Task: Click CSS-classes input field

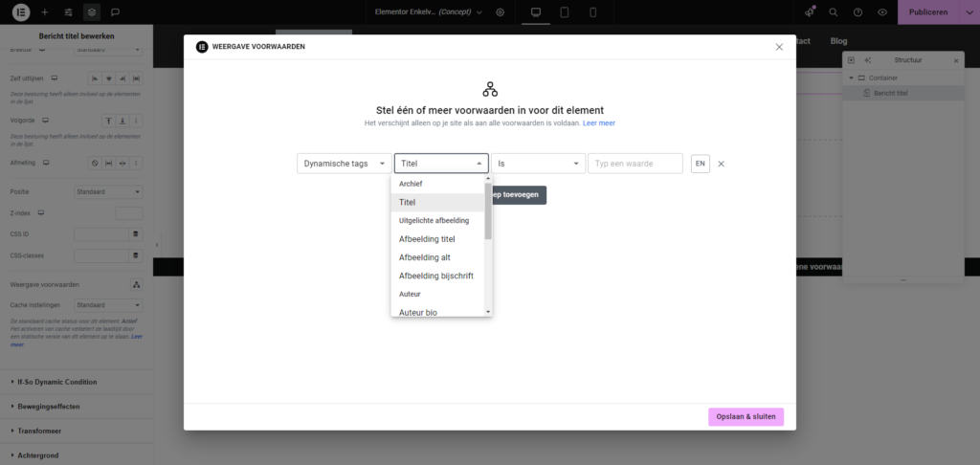Action: 101,255
